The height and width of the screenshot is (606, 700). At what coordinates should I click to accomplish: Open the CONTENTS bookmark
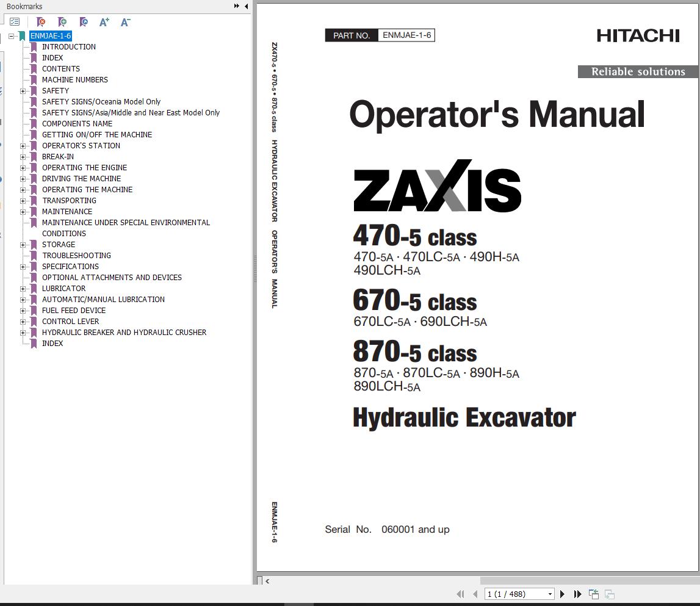[61, 69]
